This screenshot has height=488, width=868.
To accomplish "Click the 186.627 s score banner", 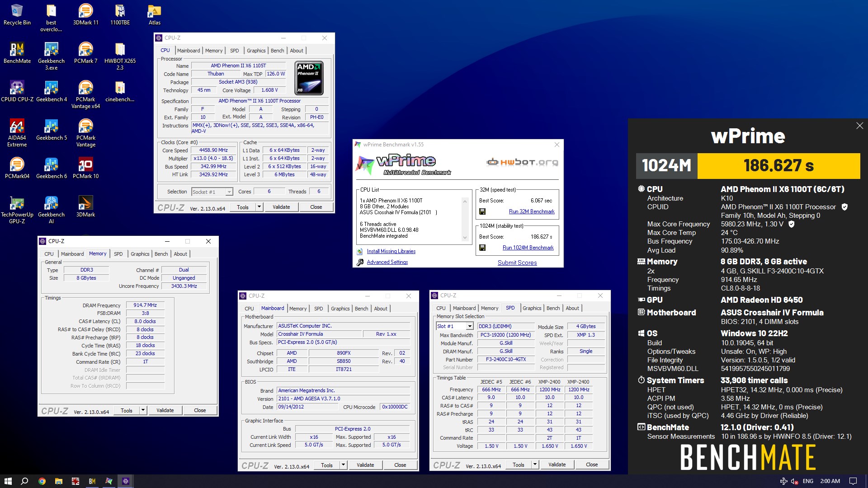I will tap(778, 166).
